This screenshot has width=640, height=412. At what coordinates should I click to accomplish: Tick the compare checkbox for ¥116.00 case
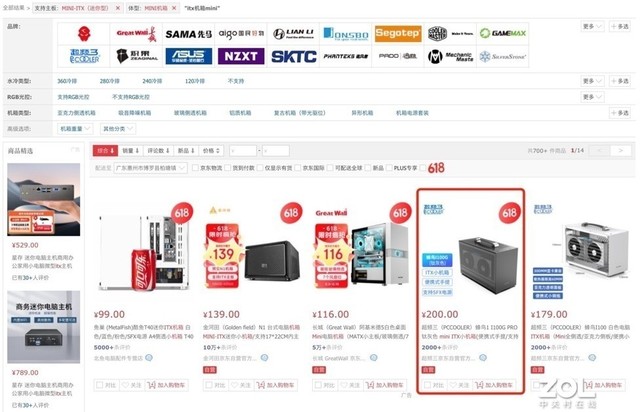(318, 385)
